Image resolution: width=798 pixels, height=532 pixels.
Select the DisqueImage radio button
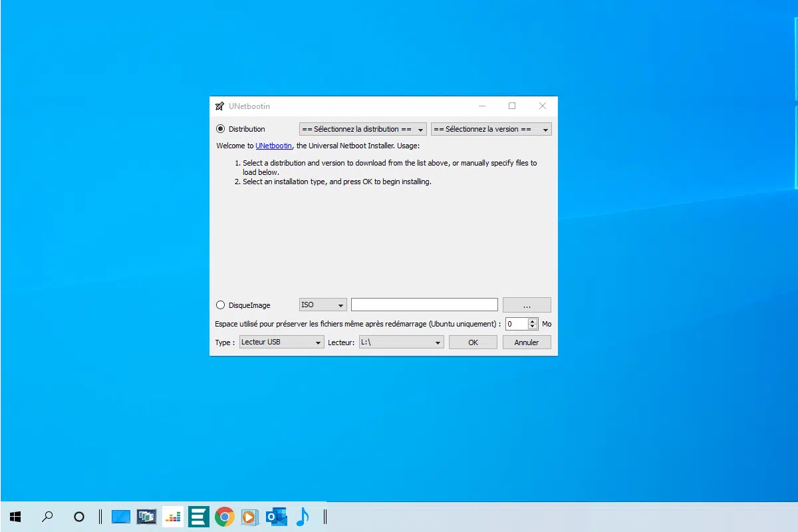[221, 305]
